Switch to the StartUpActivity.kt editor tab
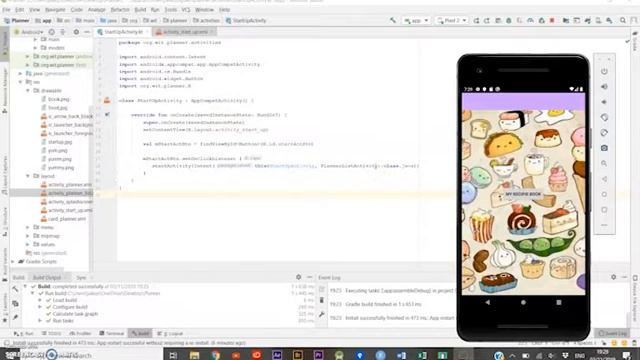This screenshot has width=640, height=360. [x=122, y=32]
